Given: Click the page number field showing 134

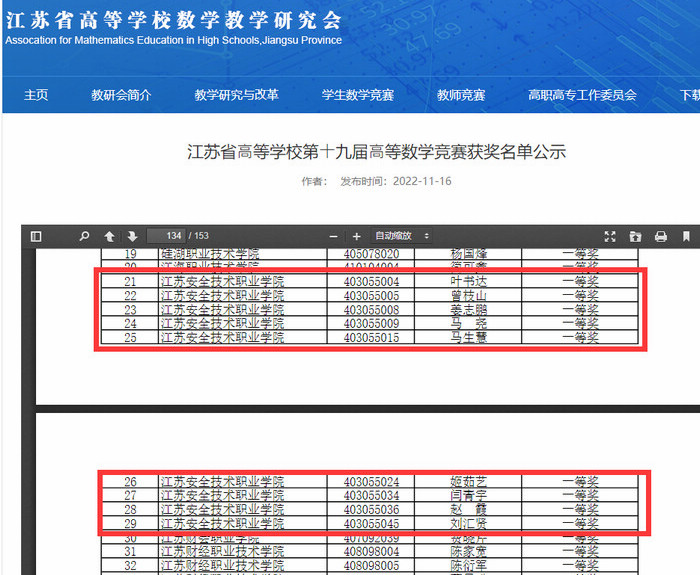Looking at the screenshot, I should 166,236.
